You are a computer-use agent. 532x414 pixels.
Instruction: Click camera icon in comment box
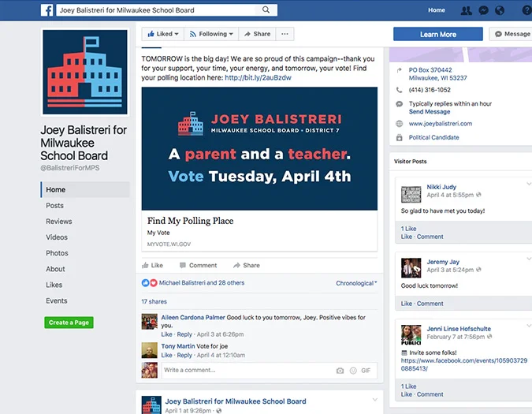point(340,371)
